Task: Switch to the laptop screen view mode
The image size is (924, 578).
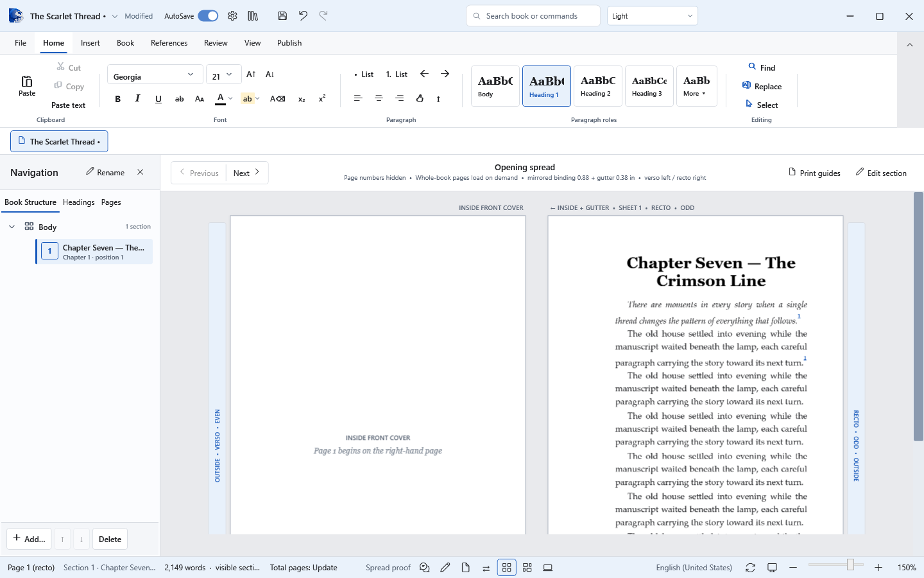Action: tap(548, 568)
